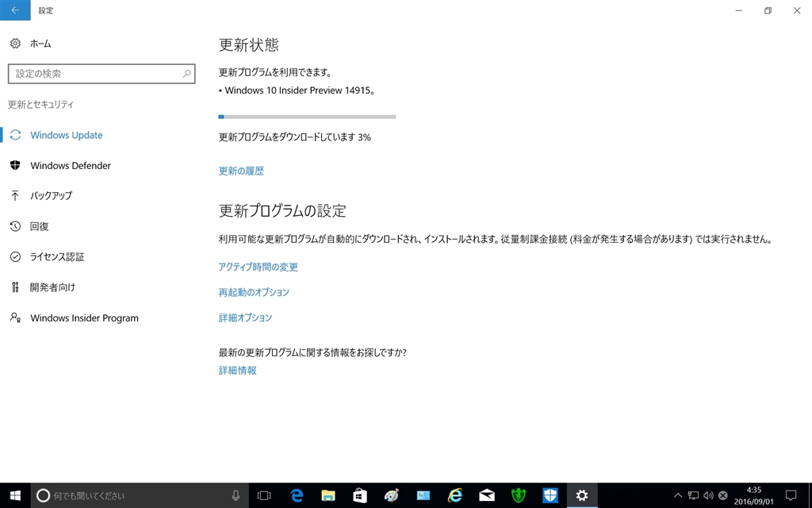Open the blue Windows Defender taskbar icon

click(550, 495)
